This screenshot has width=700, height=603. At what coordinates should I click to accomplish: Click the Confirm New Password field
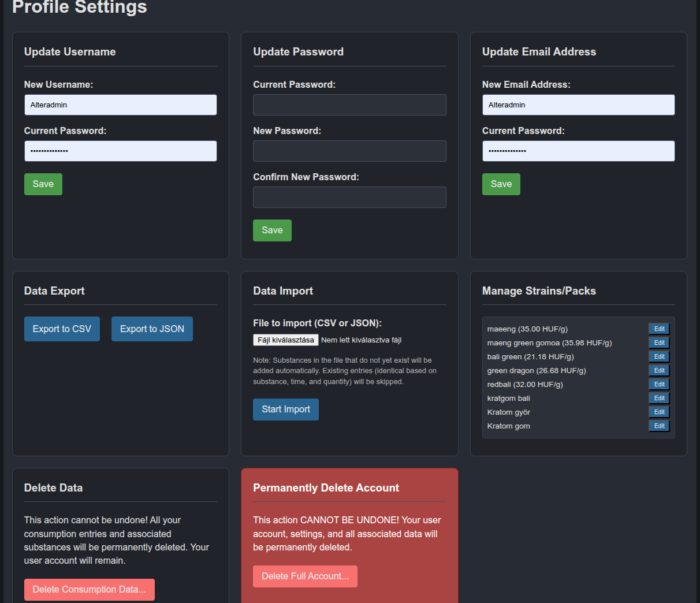(349, 198)
